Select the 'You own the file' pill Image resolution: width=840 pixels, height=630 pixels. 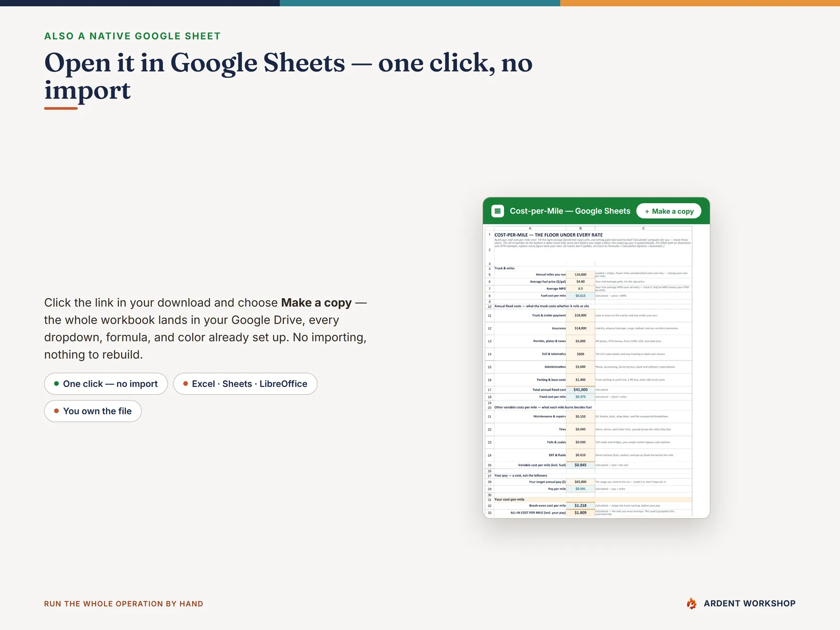pos(93,411)
